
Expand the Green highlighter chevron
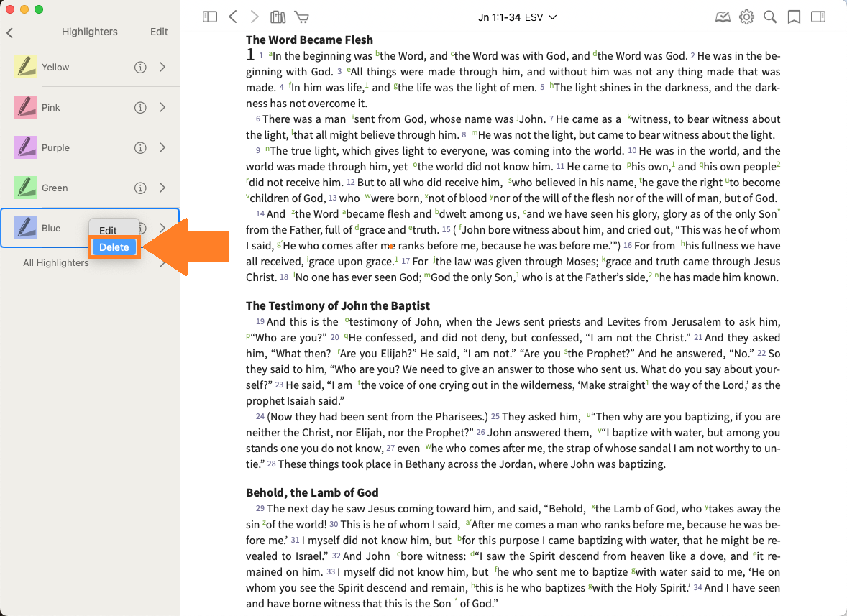(x=162, y=188)
